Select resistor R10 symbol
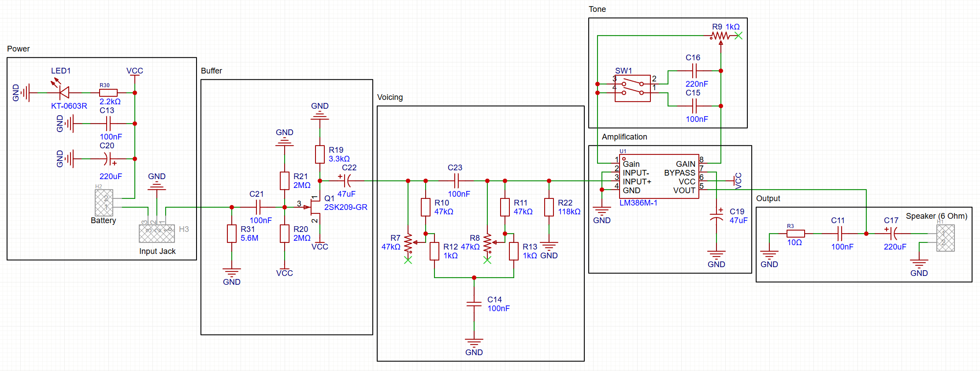Image resolution: width=980 pixels, height=371 pixels. click(x=426, y=207)
